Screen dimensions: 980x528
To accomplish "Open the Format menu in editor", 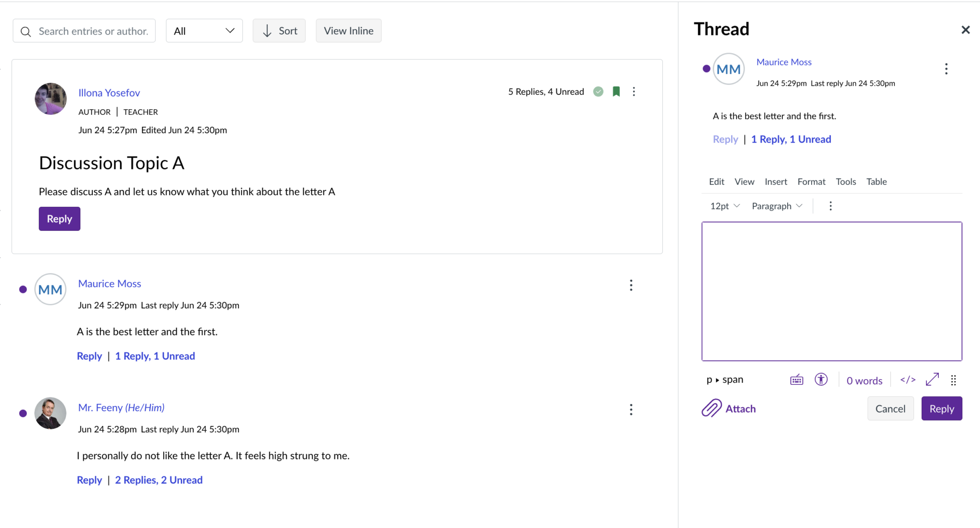I will [x=811, y=181].
